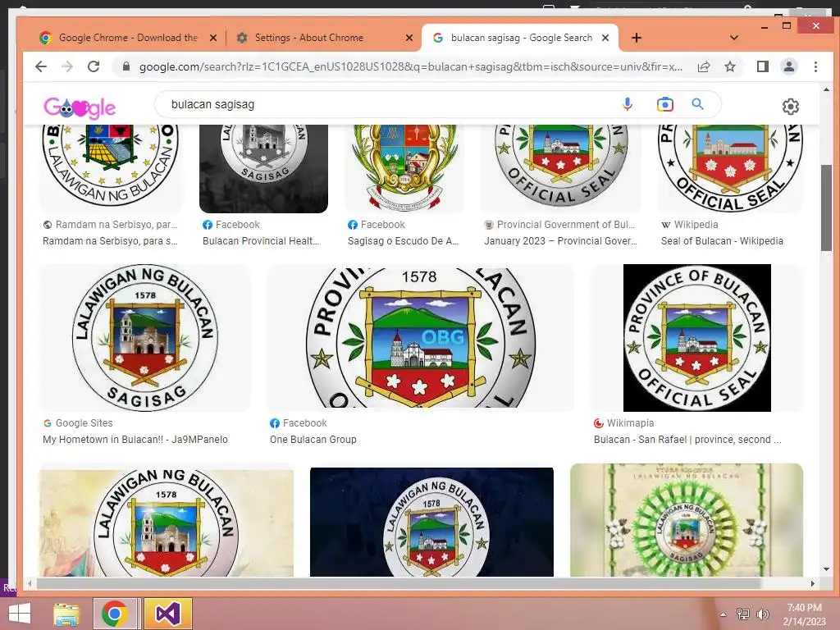Click the scroll left arrow
Image resolution: width=840 pixels, height=630 pixels.
point(30,583)
